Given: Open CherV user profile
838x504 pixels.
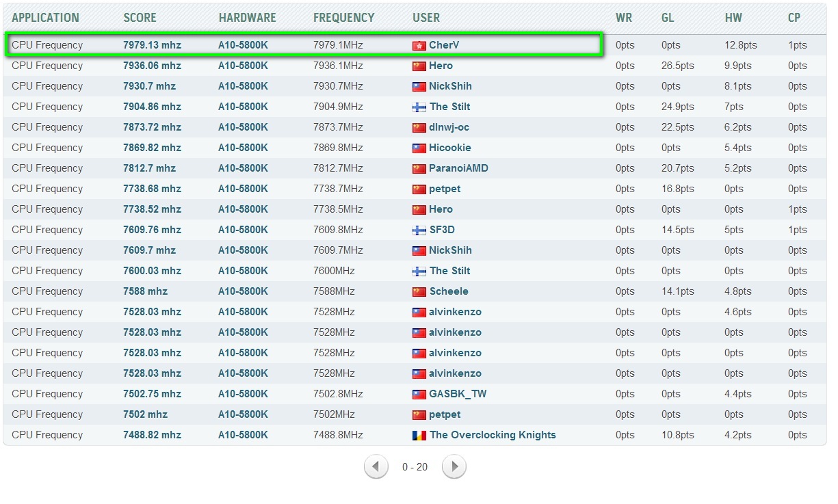Looking at the screenshot, I should pos(444,45).
